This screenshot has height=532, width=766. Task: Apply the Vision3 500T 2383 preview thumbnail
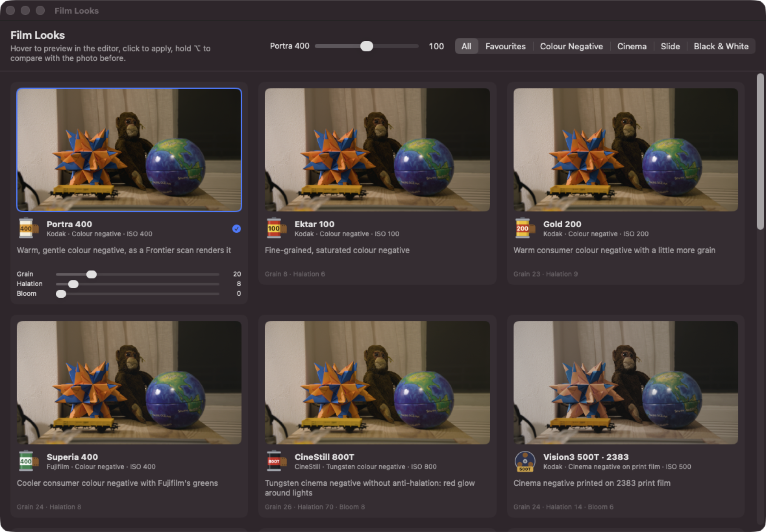(626, 383)
